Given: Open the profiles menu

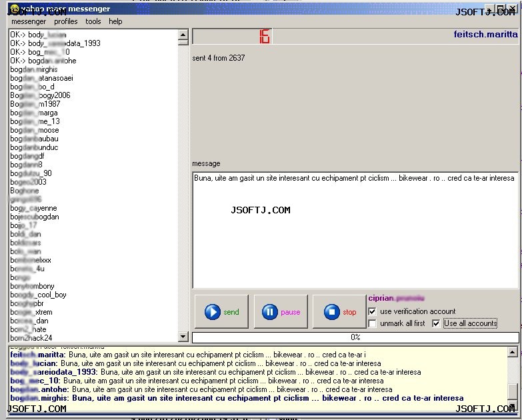Looking at the screenshot, I should click(x=65, y=21).
